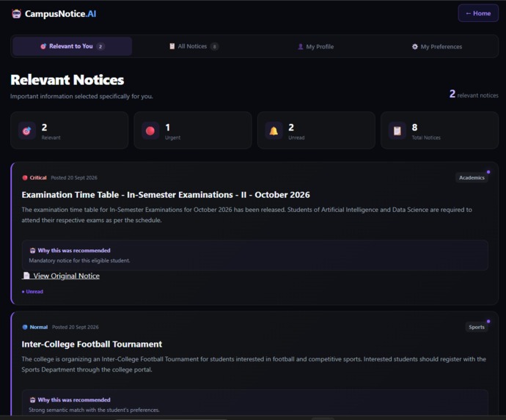Click 'Posted 20 Sept 2026' on the Critical notice

(74, 177)
